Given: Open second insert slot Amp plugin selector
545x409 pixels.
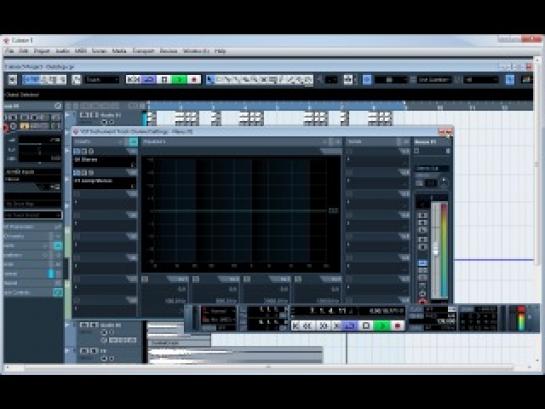Looking at the screenshot, I should pos(104,183).
